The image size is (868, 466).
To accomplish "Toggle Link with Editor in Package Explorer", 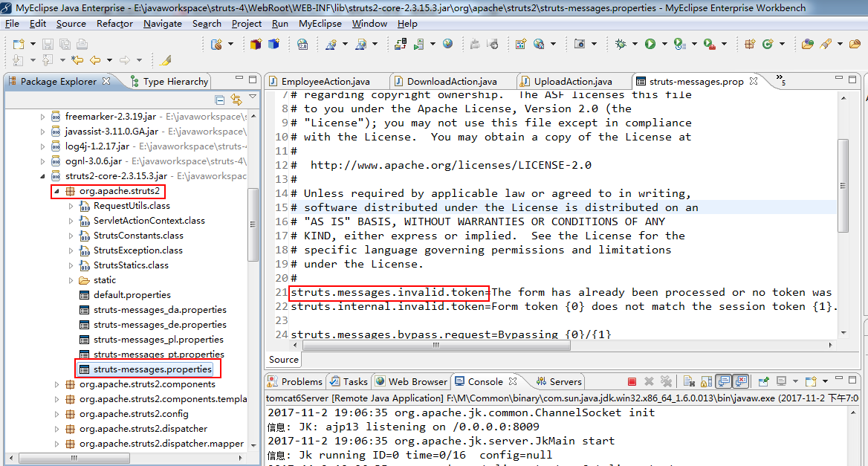I will pyautogui.click(x=236, y=100).
